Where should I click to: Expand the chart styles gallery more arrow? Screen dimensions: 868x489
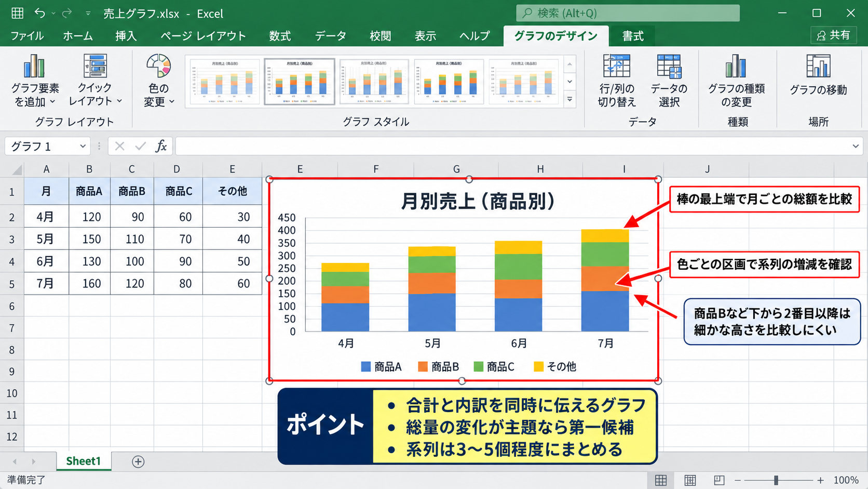569,99
